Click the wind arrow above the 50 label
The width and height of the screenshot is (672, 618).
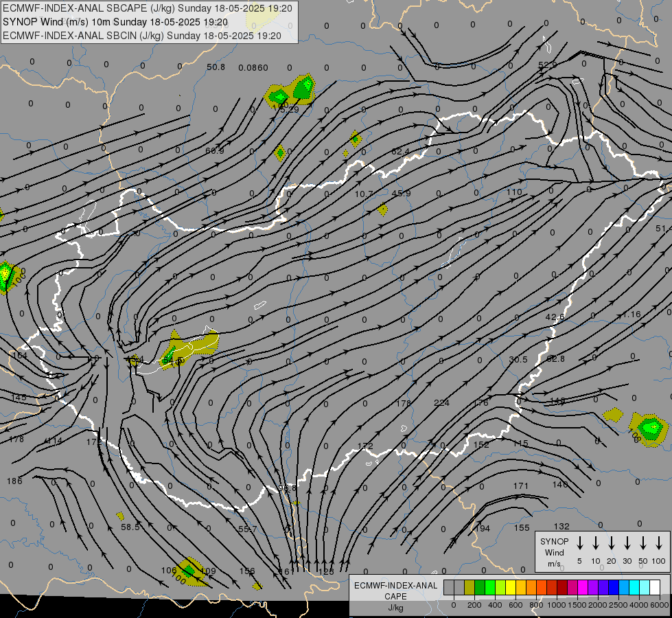[643, 543]
